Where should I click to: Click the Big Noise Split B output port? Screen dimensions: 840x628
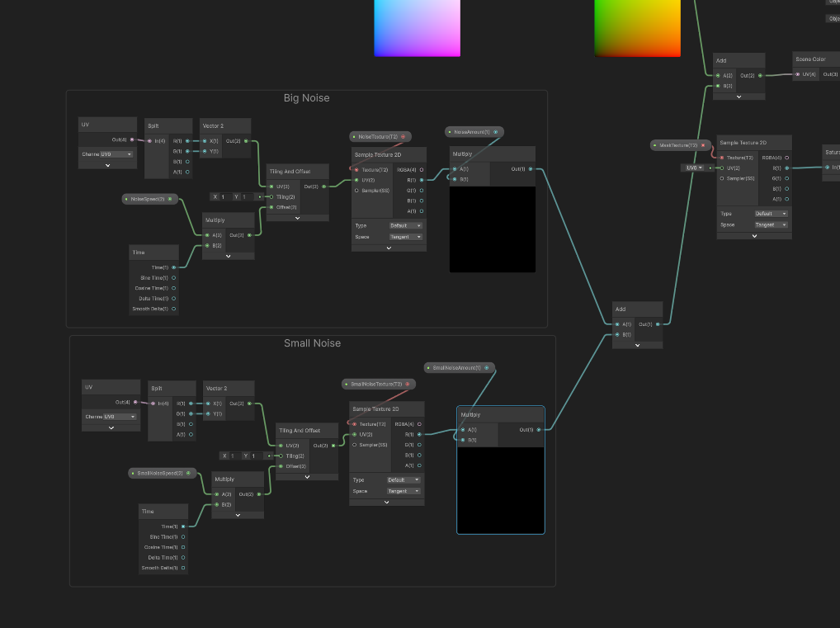(x=187, y=162)
